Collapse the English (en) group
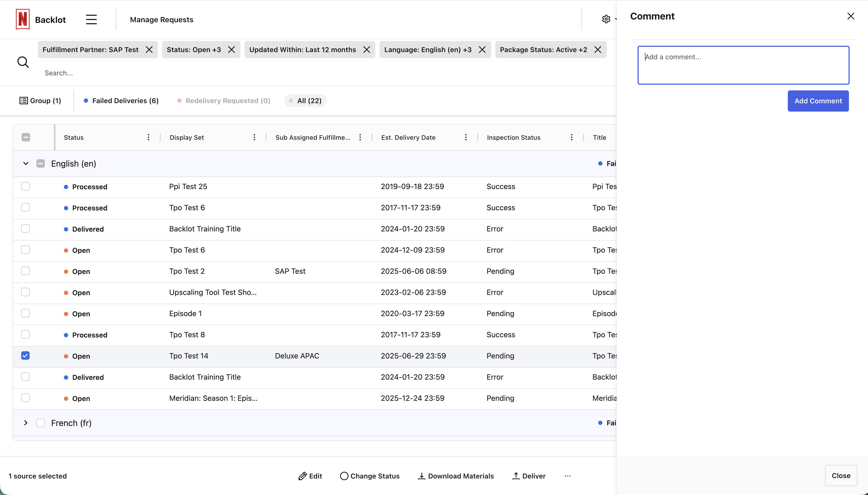Screen dimensions: 868x495 pos(25,163)
